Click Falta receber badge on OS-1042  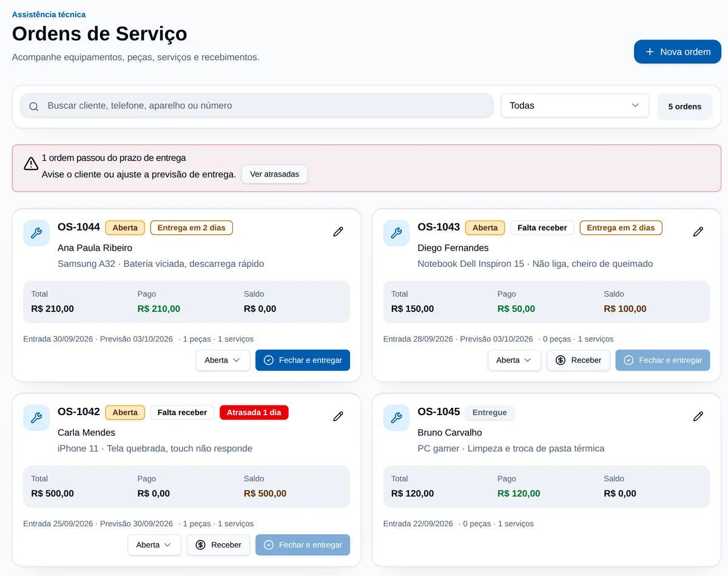tap(182, 412)
